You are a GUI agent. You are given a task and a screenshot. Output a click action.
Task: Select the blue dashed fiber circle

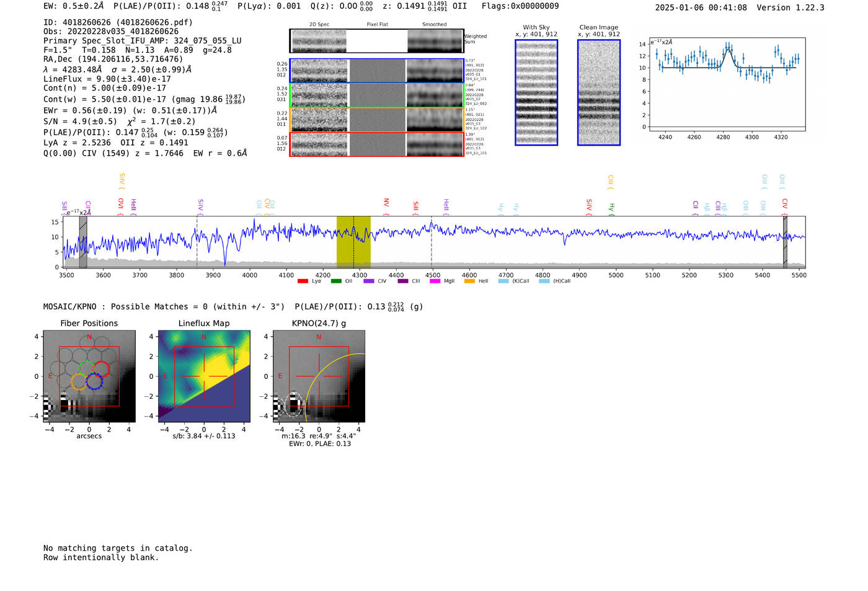click(x=94, y=381)
